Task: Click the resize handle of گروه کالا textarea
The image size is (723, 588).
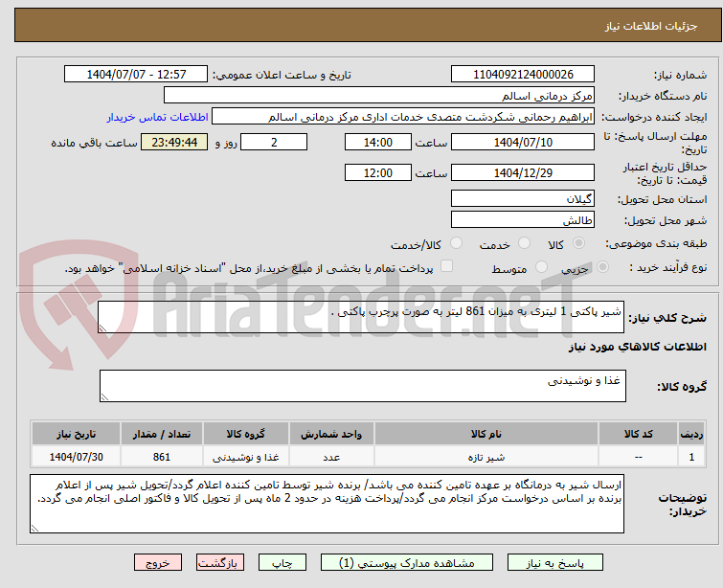Action: (104, 397)
